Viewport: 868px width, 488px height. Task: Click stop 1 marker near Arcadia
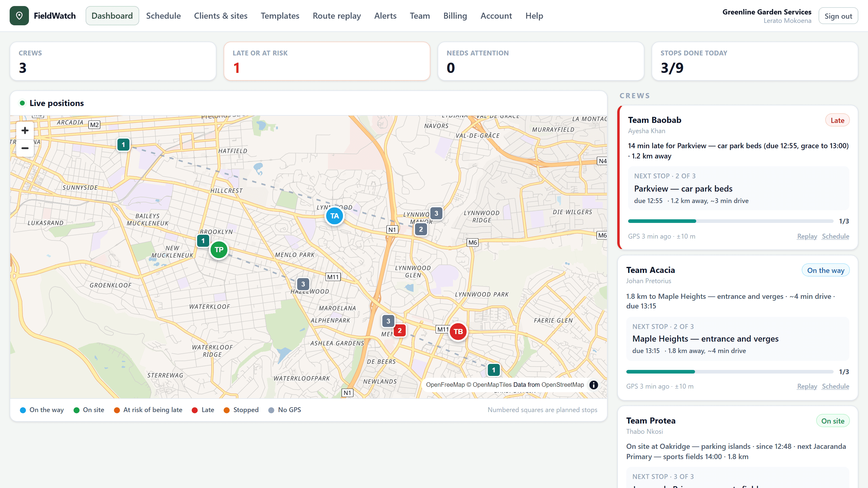[123, 145]
